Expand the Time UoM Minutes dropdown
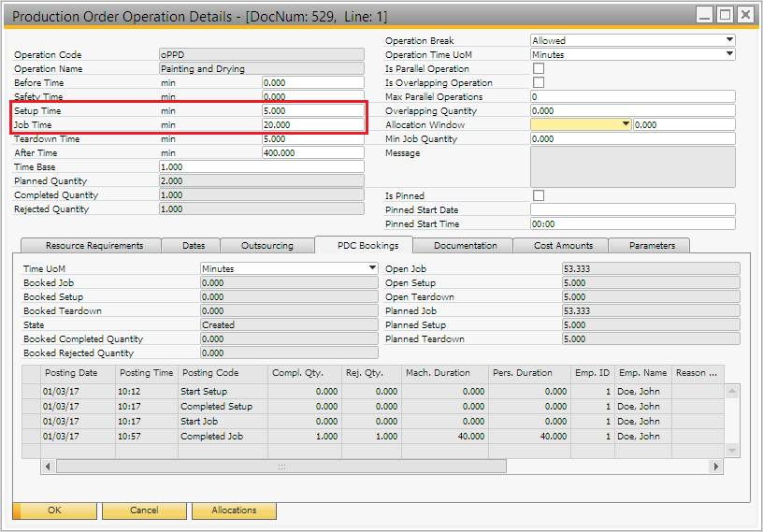This screenshot has height=532, width=763. pos(372,268)
